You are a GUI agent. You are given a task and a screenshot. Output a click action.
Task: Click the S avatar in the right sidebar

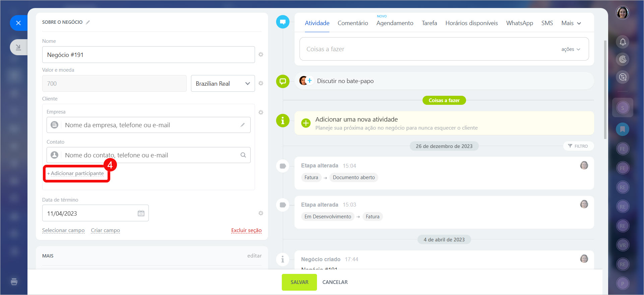(623, 108)
